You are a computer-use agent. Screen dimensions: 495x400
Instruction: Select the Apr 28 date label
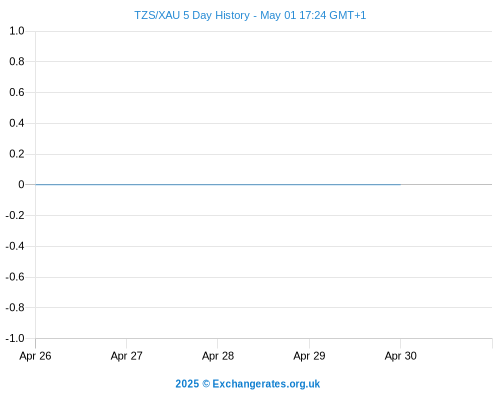coord(218,356)
